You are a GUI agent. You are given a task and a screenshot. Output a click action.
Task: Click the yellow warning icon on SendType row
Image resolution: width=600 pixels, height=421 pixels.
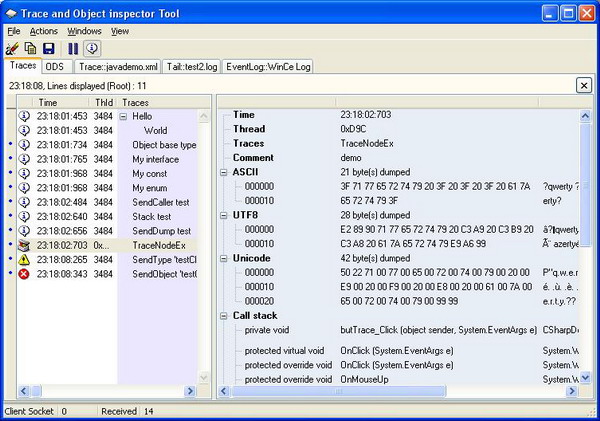(x=24, y=259)
